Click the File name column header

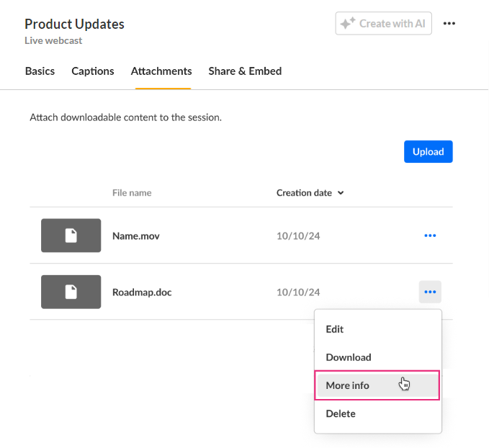tap(132, 193)
